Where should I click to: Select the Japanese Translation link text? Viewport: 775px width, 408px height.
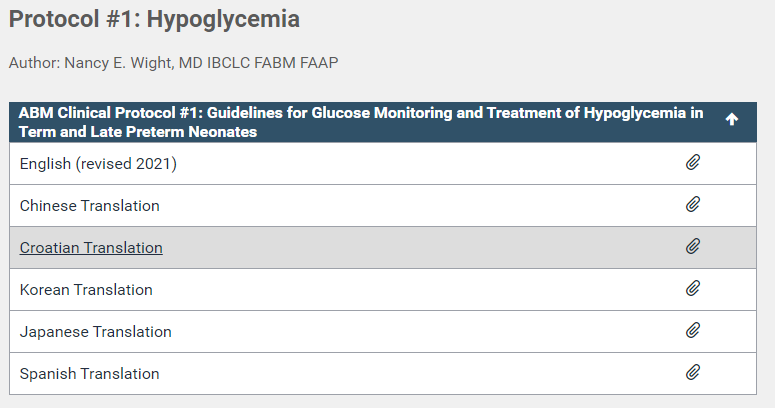point(95,332)
